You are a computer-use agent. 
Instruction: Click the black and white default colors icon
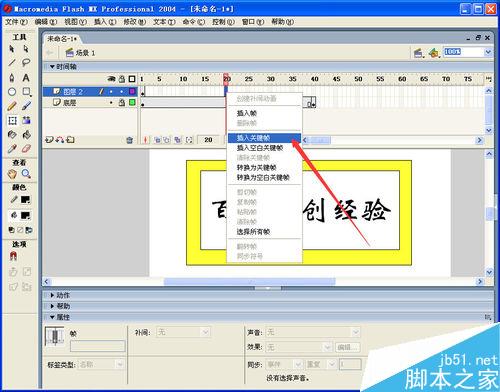tap(11, 230)
